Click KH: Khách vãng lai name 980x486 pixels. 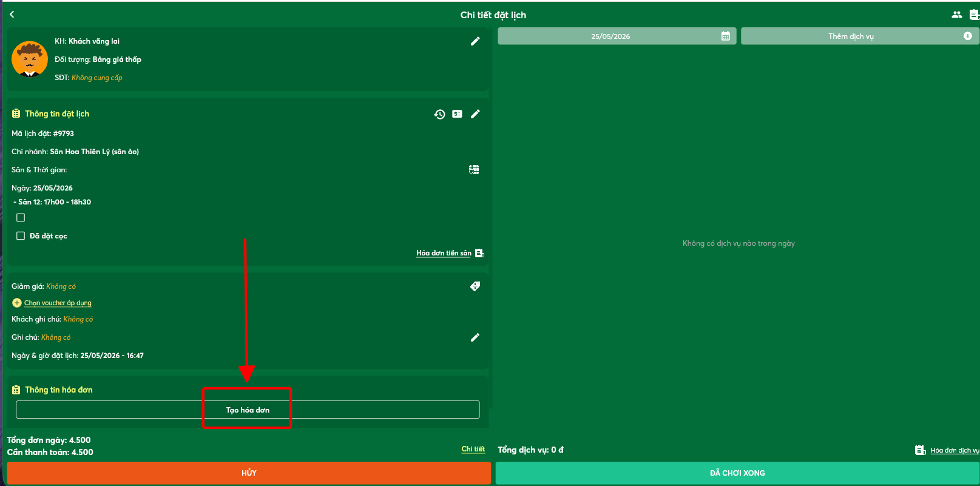point(87,41)
